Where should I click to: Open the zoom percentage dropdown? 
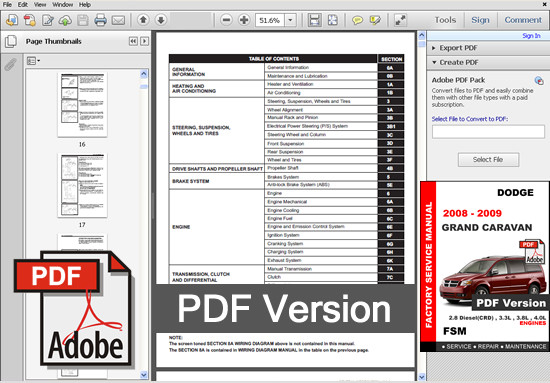[x=290, y=20]
